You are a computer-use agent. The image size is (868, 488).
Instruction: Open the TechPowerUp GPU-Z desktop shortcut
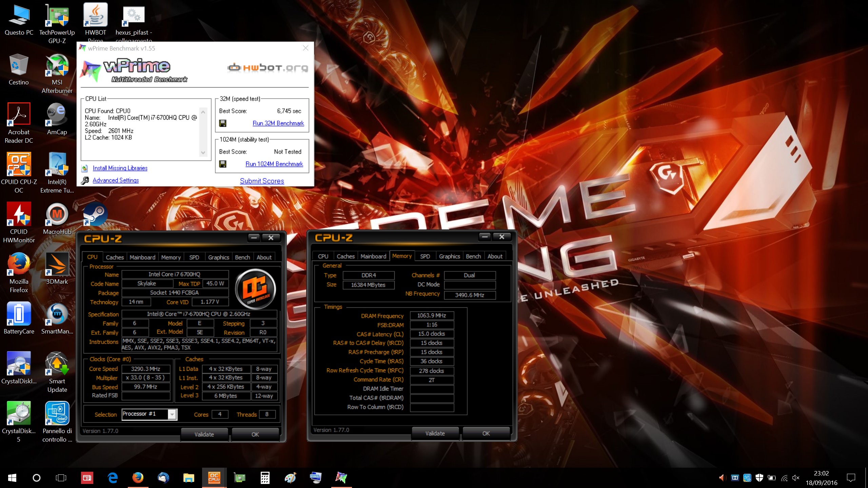click(57, 24)
